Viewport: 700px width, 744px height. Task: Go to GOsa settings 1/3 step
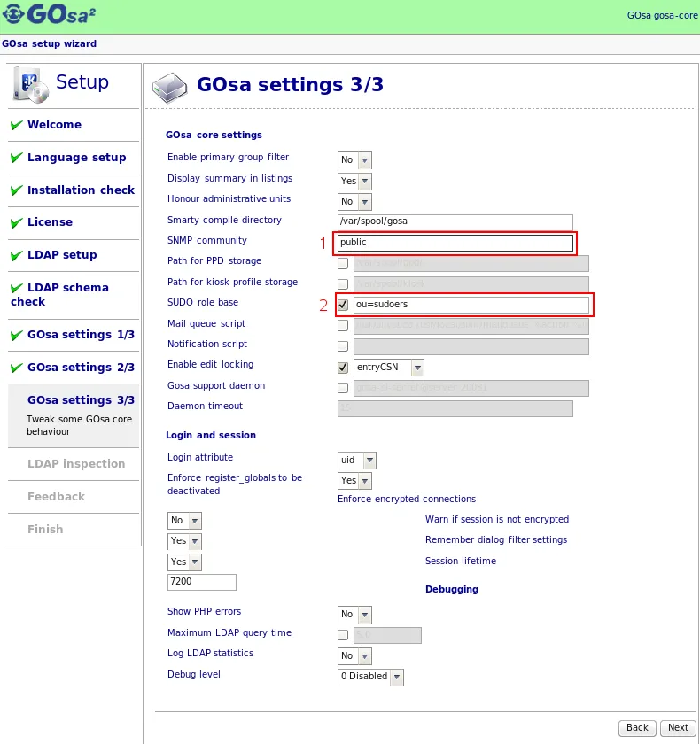[x=82, y=335]
